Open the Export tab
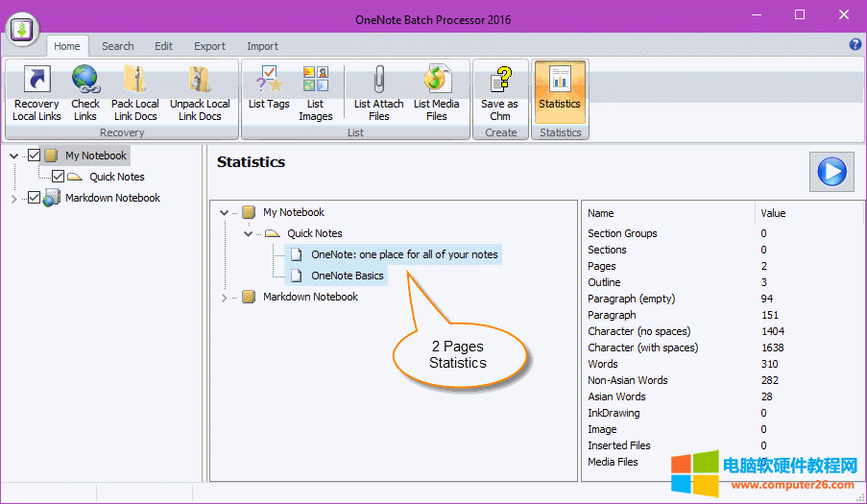Screen dimensions: 867x504 209,46
